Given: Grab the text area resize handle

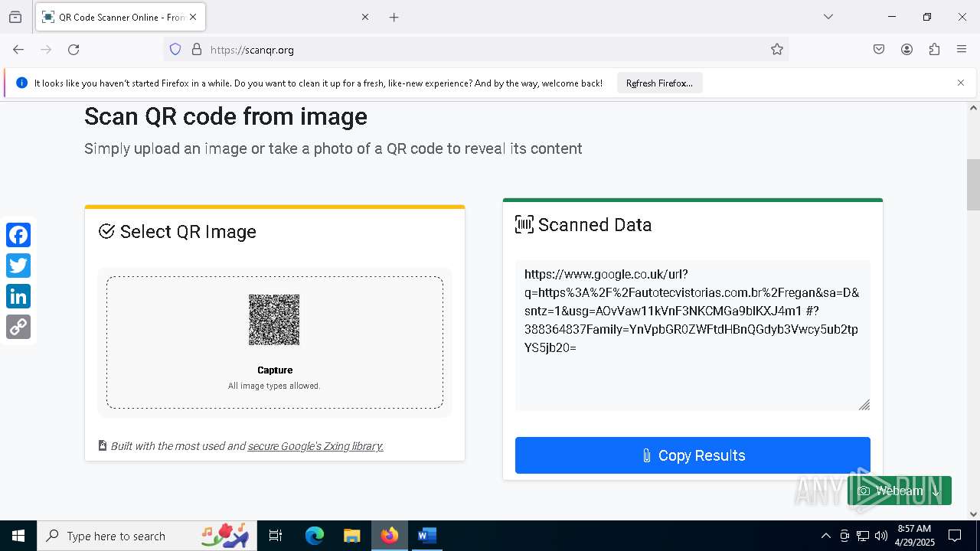Looking at the screenshot, I should (864, 405).
